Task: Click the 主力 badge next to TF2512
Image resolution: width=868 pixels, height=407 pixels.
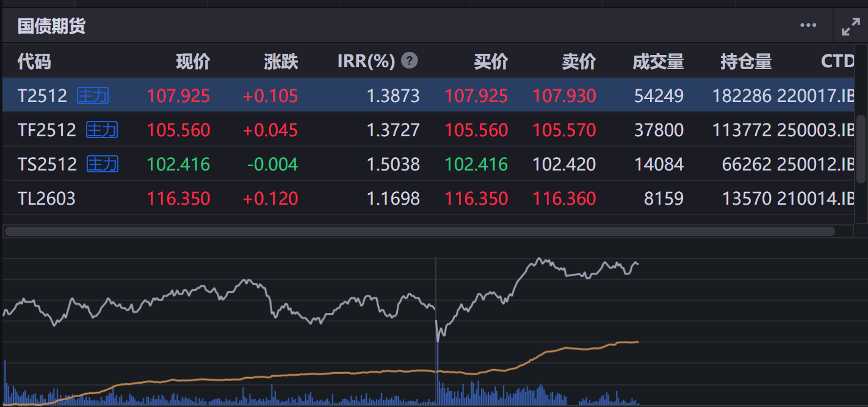Action: [102, 130]
